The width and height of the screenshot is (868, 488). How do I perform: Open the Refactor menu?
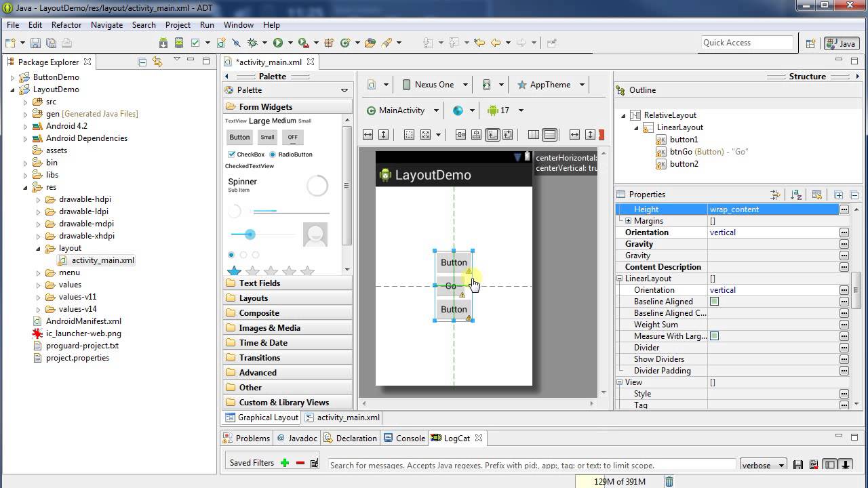[66, 25]
